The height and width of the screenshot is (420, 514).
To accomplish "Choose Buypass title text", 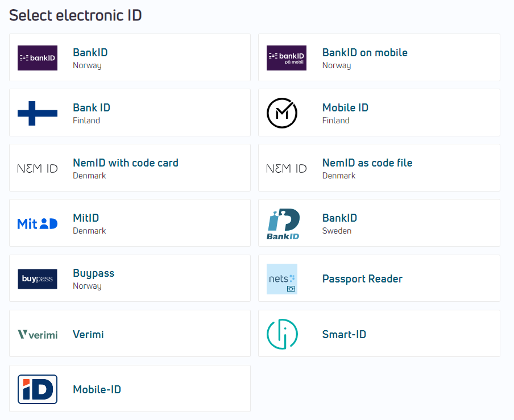I will [93, 273].
